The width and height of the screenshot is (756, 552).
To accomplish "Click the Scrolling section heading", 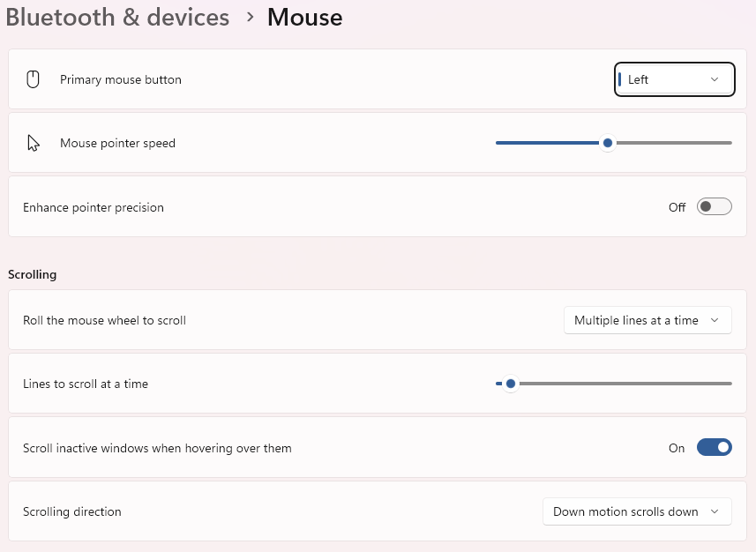I will coord(33,274).
